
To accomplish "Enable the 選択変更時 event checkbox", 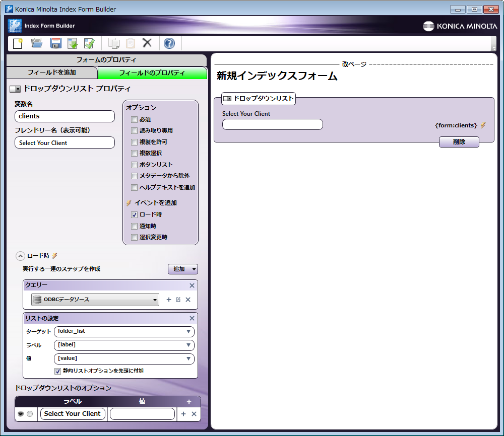I will (135, 237).
